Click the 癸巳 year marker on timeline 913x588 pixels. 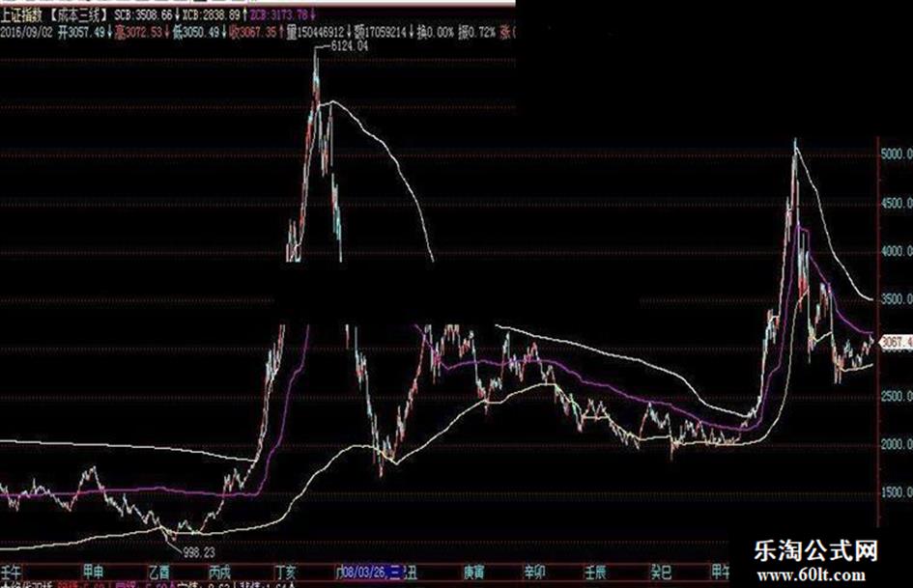tap(662, 573)
